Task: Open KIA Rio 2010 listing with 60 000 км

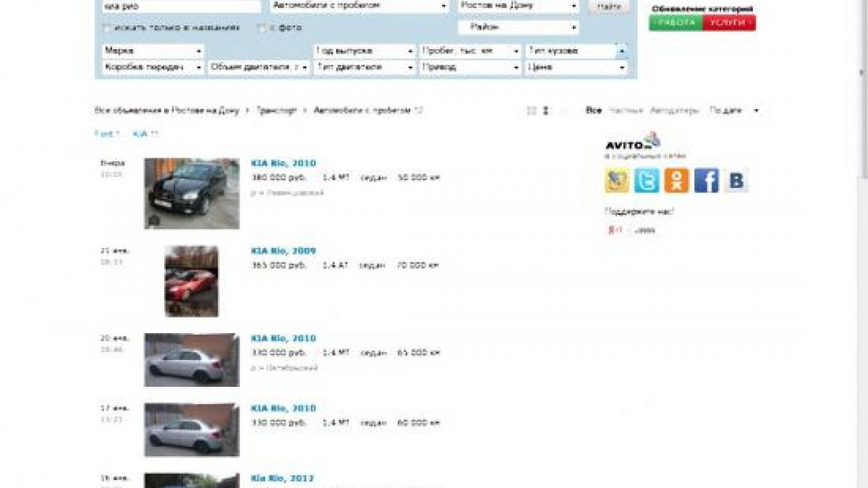Action: tap(284, 408)
